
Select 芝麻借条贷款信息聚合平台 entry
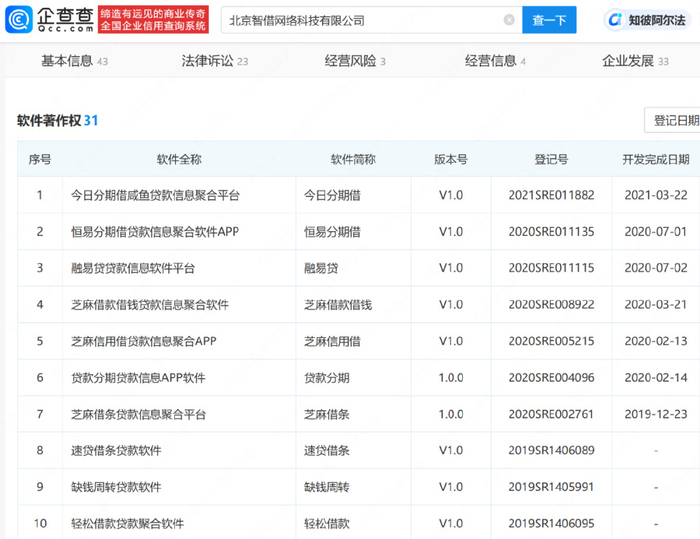click(x=138, y=414)
